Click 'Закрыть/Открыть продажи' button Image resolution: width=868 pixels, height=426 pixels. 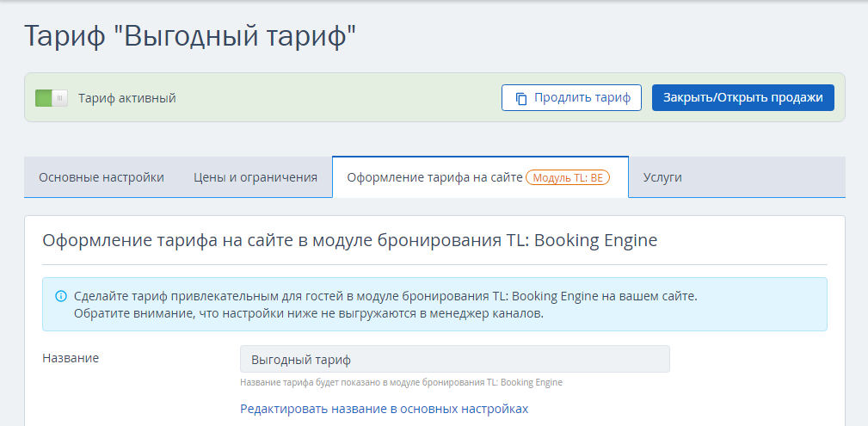click(743, 98)
